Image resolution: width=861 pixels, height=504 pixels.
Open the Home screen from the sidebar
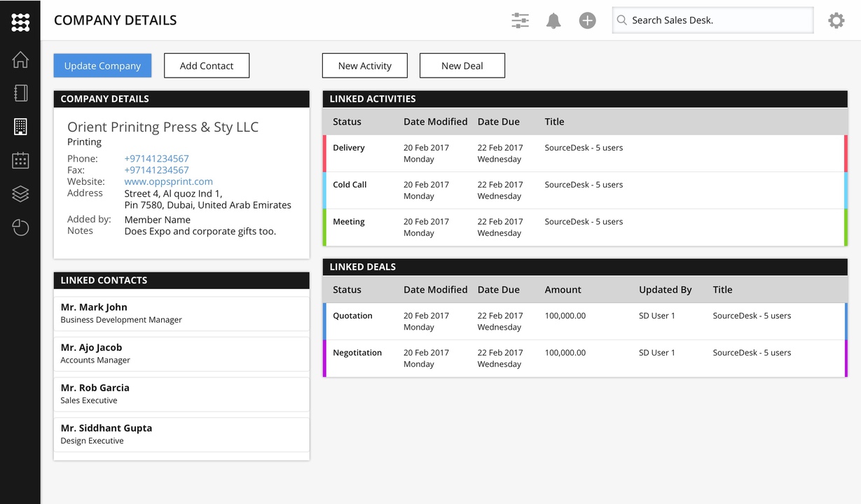point(20,59)
